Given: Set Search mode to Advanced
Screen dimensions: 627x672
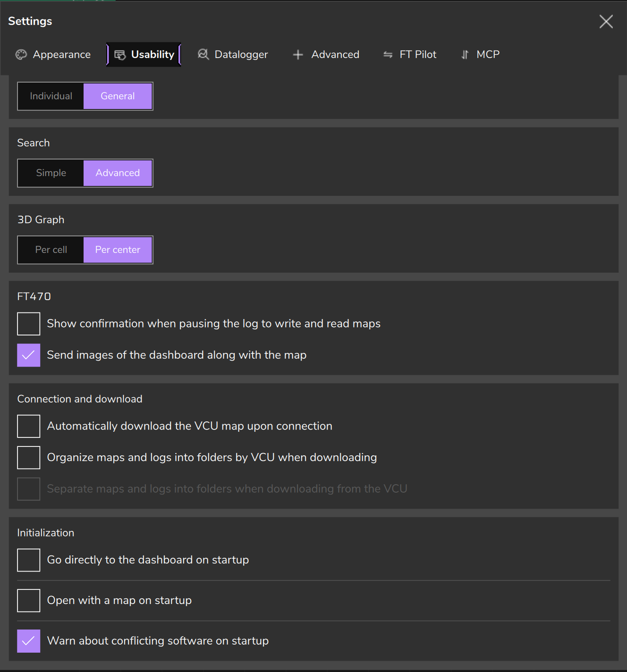Looking at the screenshot, I should (118, 173).
